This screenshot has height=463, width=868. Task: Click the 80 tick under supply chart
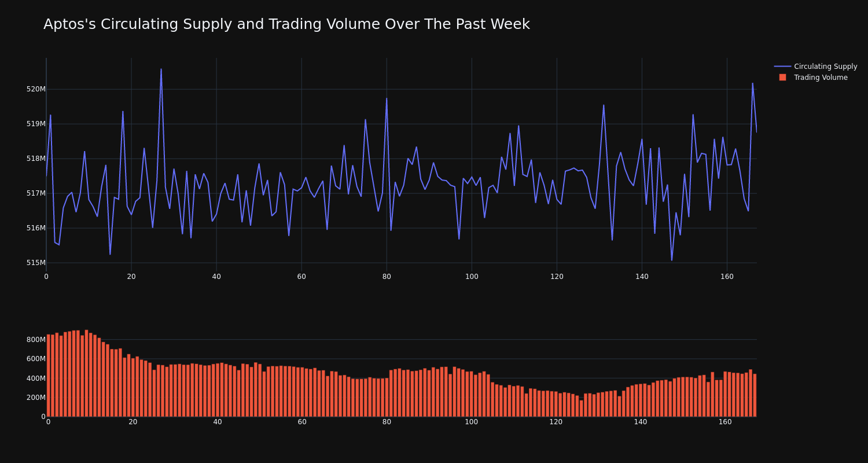387,277
